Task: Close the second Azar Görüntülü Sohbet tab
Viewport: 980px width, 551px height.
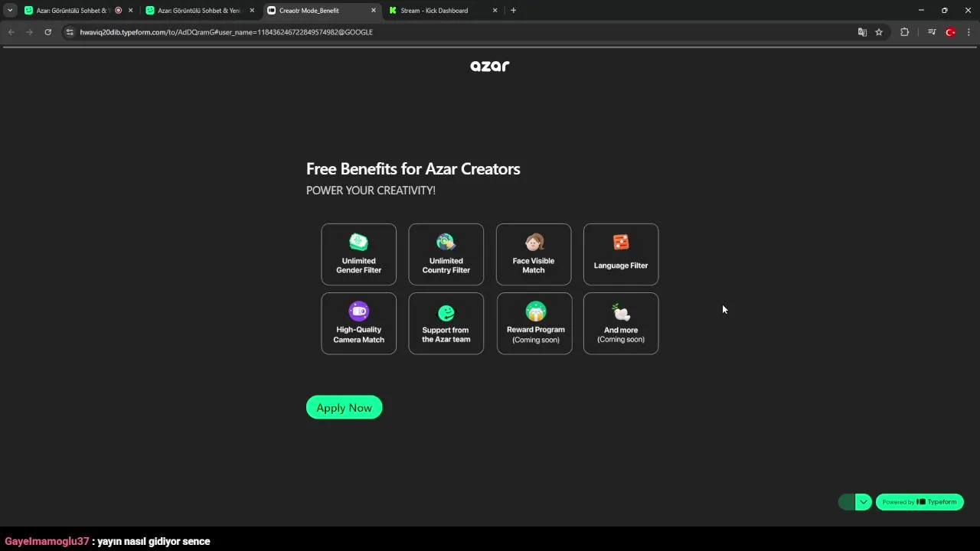Action: pyautogui.click(x=252, y=11)
